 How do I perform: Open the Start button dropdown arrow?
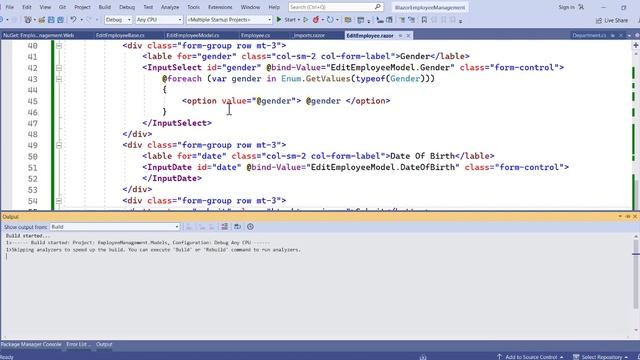click(299, 20)
